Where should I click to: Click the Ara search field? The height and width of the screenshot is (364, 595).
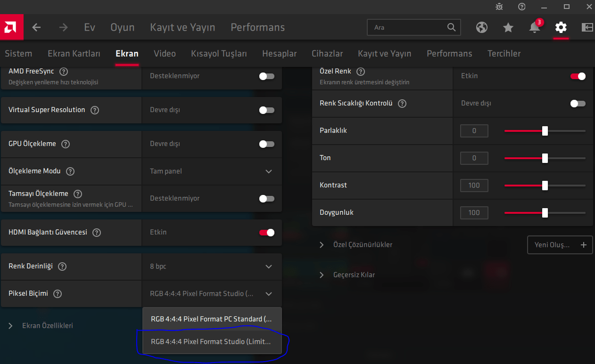tap(414, 27)
